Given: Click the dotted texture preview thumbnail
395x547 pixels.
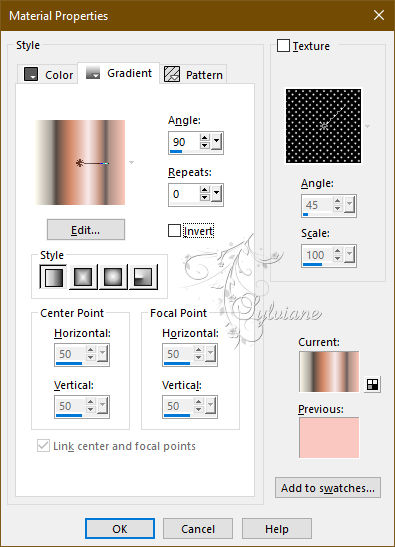Looking at the screenshot, I should click(323, 126).
